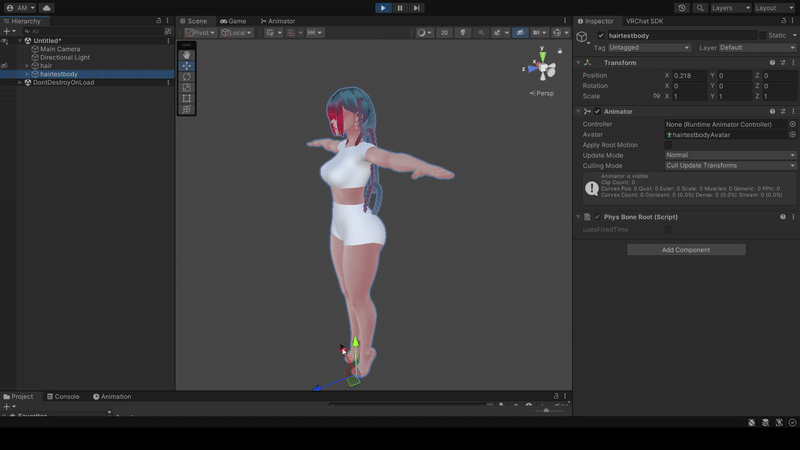Image resolution: width=800 pixels, height=450 pixels.
Task: Toggle the 2D scene view mode
Action: 445,33
